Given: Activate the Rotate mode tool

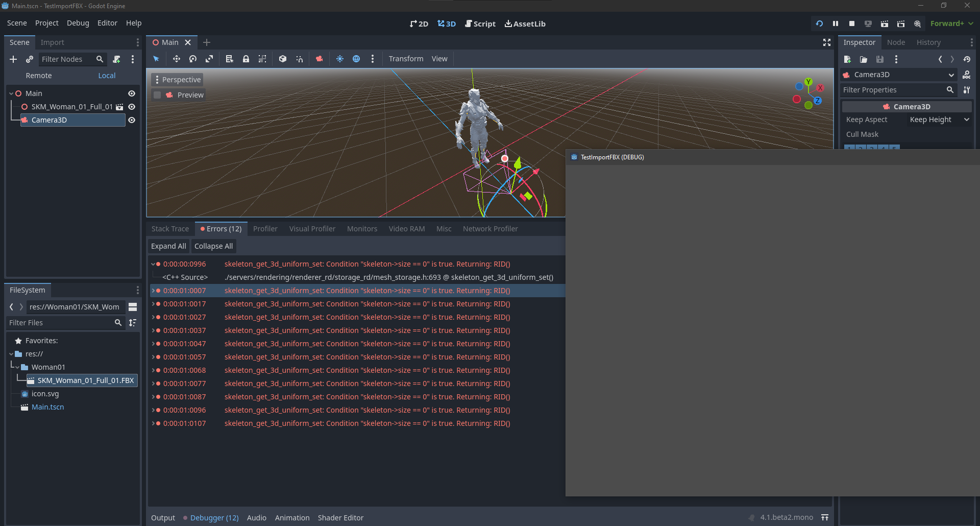Looking at the screenshot, I should [193, 59].
